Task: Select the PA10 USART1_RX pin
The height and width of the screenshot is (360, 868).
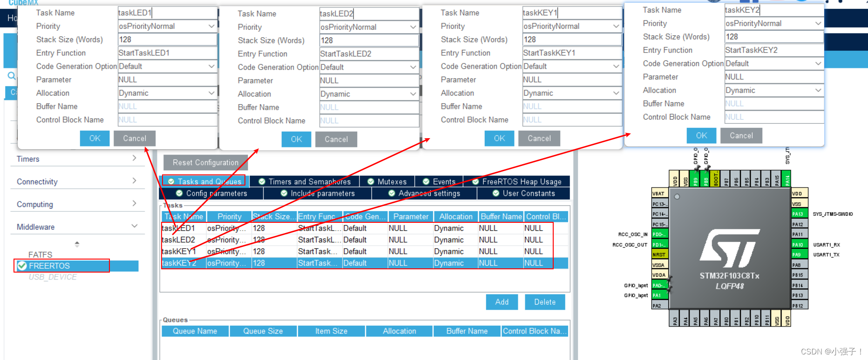Action: pyautogui.click(x=800, y=245)
